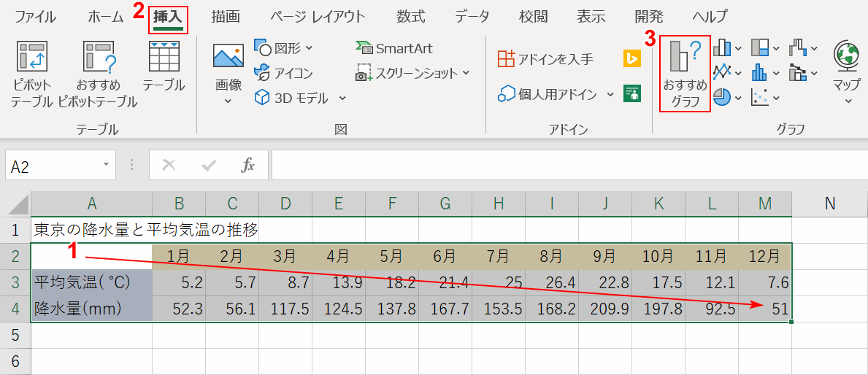The image size is (868, 375).
Task: Click the scatter chart icon
Action: tap(760, 98)
